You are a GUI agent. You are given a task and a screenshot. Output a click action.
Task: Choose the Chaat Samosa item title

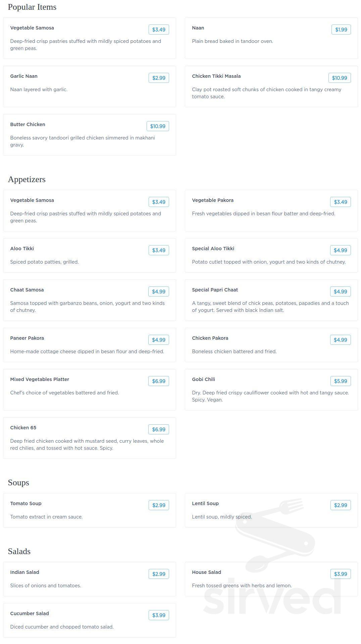click(27, 290)
